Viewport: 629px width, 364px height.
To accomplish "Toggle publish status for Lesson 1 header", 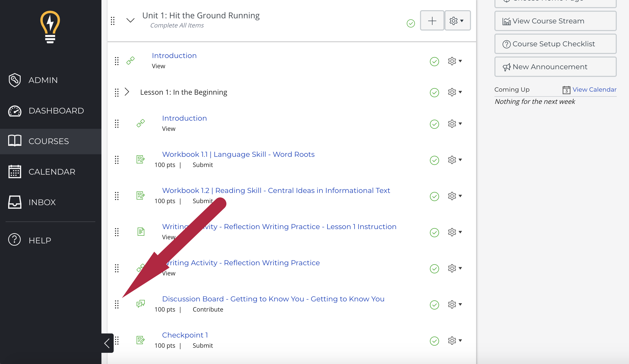I will pyautogui.click(x=434, y=92).
